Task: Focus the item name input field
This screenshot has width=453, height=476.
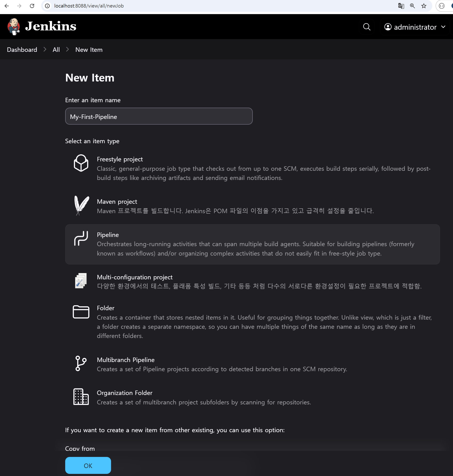Action: 159,116
